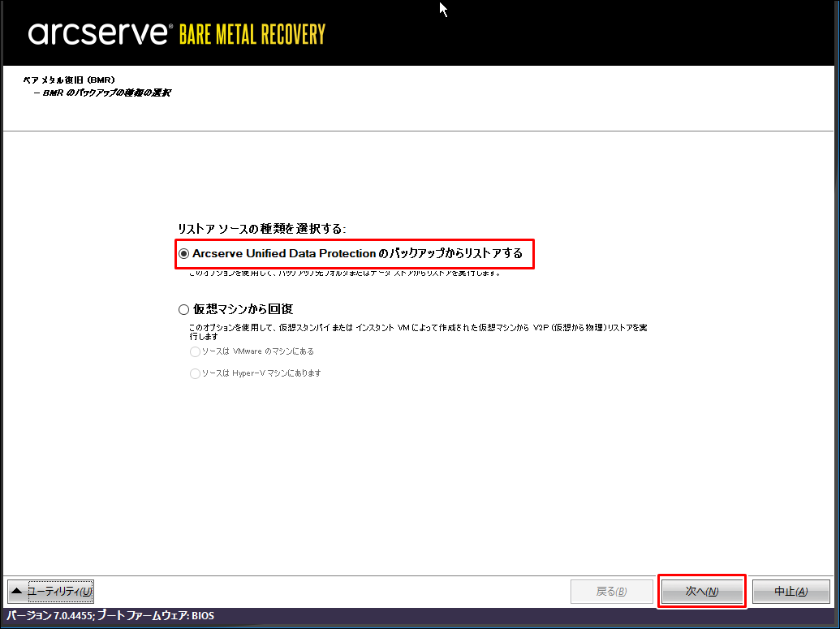Click the リストア ソースの種類を選択する label
Screen dimensions: 840x629
click(x=261, y=229)
